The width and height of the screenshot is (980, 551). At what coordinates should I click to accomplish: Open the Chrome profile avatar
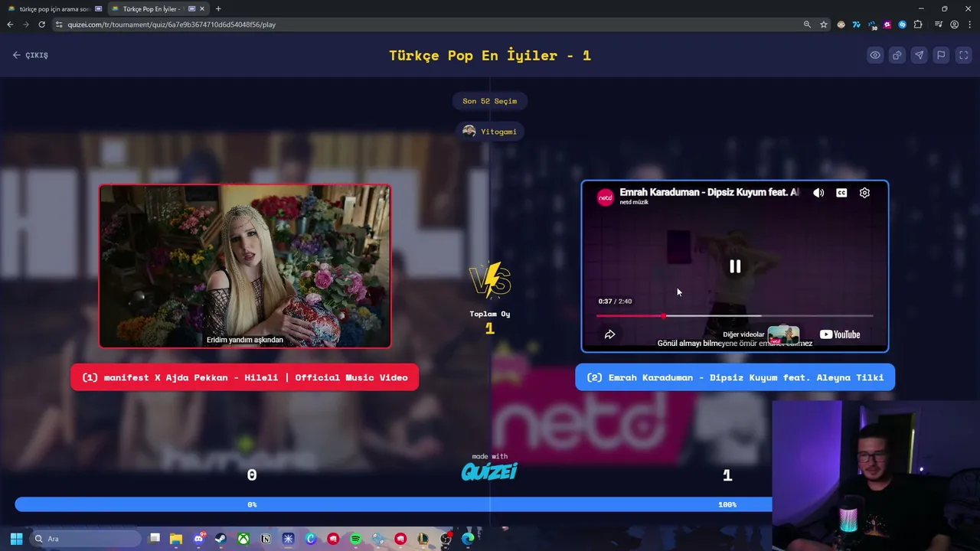[x=954, y=24]
